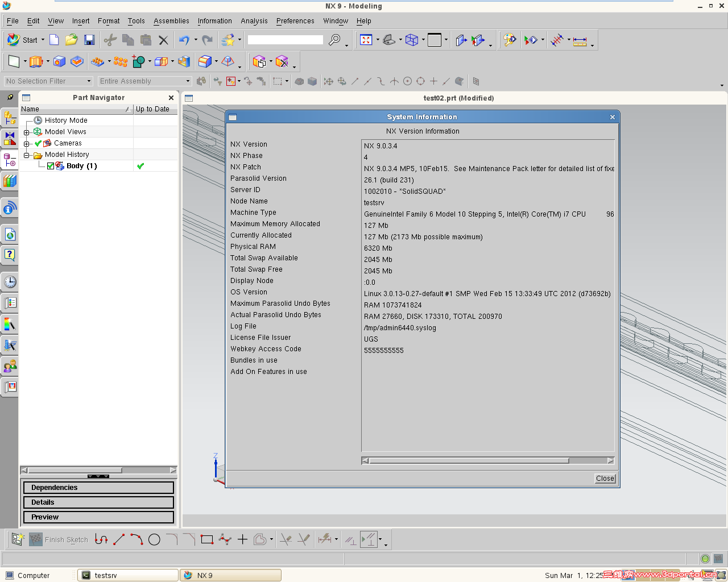728x582 pixels.
Task: Open the Entire Assembly scope dropdown
Action: click(x=144, y=81)
